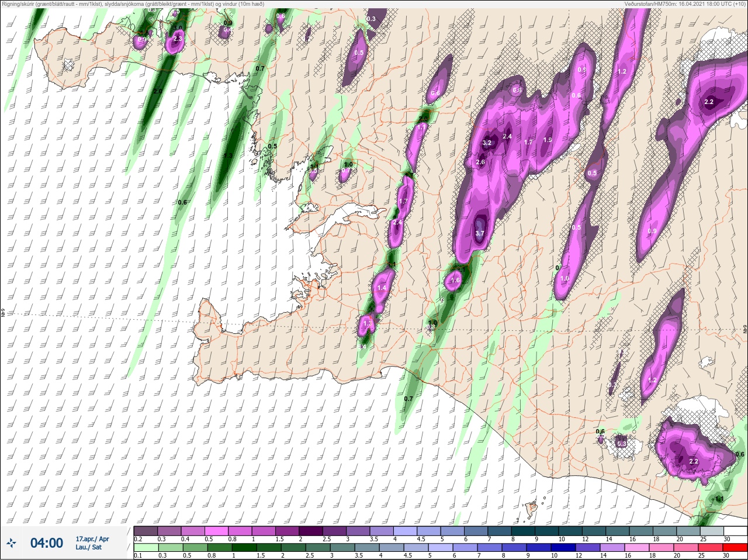Select the bright red swatch right of bottom-row 30
This screenshot has height=560, width=748.
(x=735, y=548)
